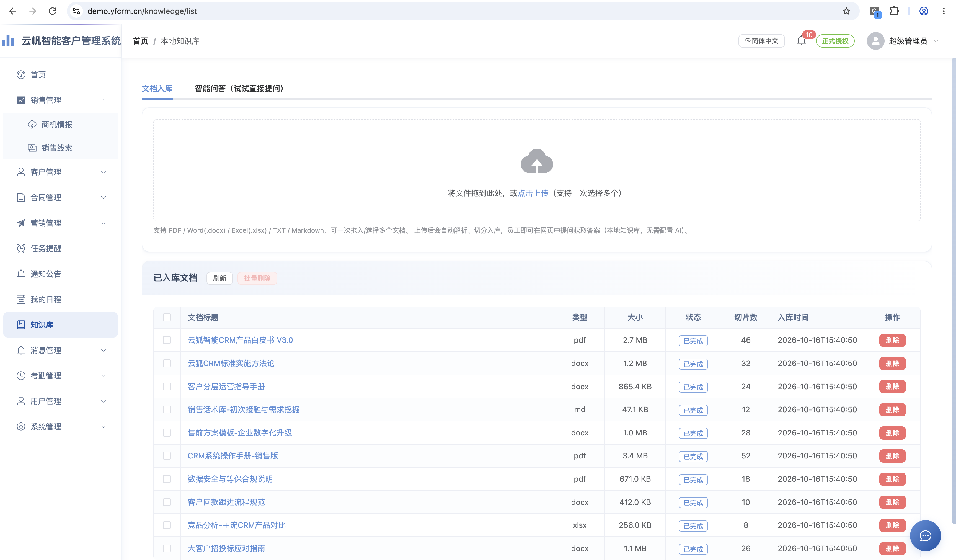Click the cloud upload icon

point(537,161)
